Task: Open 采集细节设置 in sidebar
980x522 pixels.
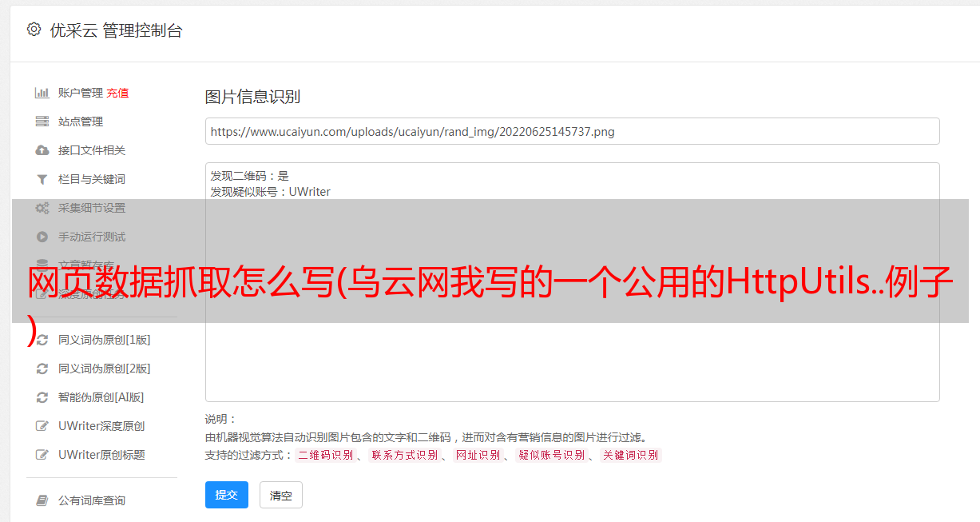Action: click(91, 208)
